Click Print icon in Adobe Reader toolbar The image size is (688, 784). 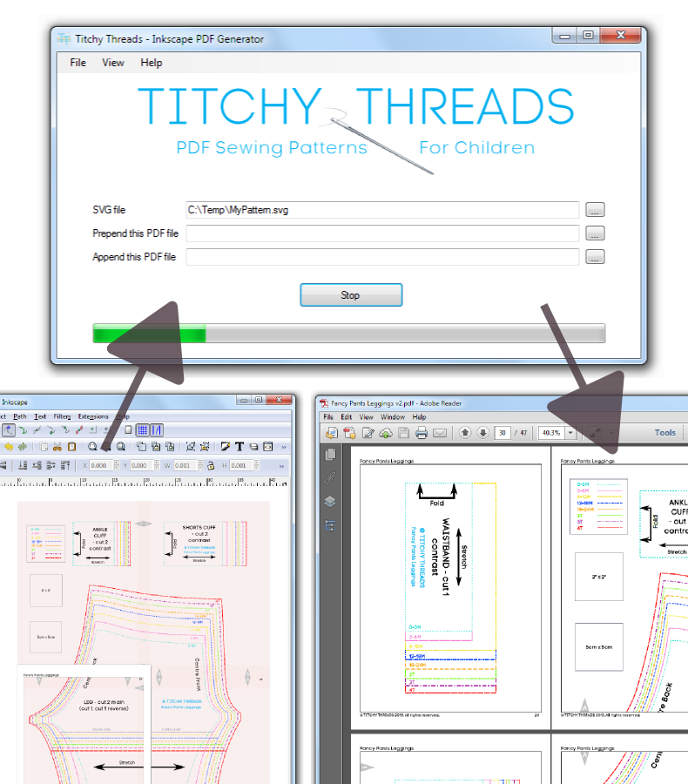click(422, 433)
